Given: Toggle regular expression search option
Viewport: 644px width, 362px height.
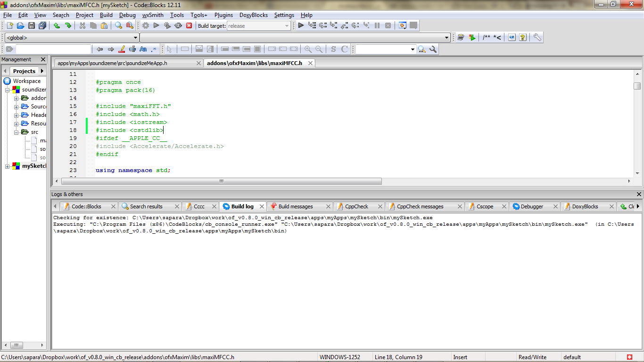Looking at the screenshot, I should tap(154, 49).
